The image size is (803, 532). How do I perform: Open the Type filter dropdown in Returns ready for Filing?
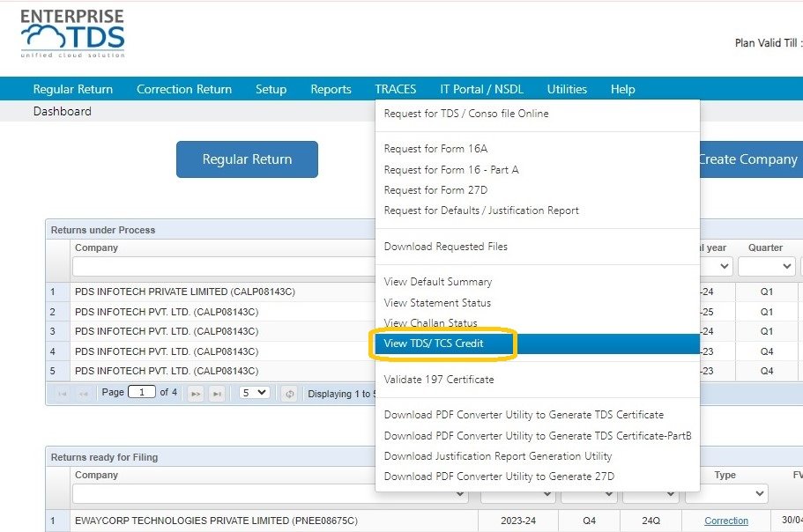[x=725, y=493]
